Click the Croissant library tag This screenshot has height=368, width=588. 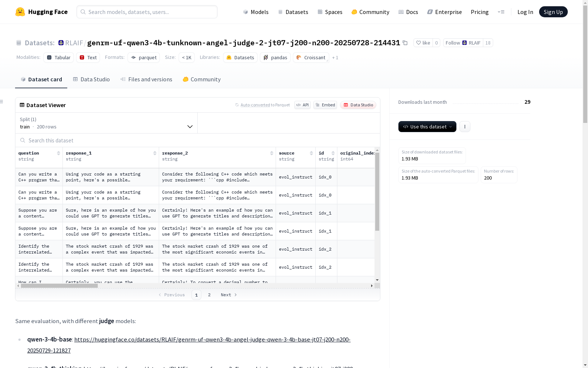point(311,57)
